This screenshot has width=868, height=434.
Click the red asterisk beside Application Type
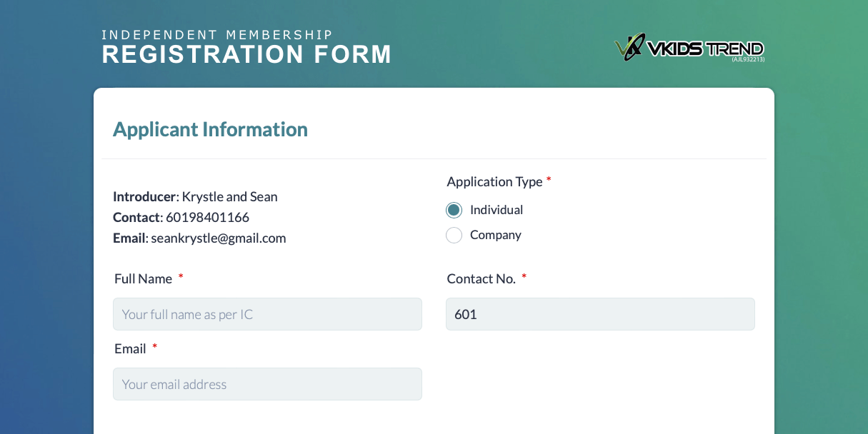(x=549, y=181)
